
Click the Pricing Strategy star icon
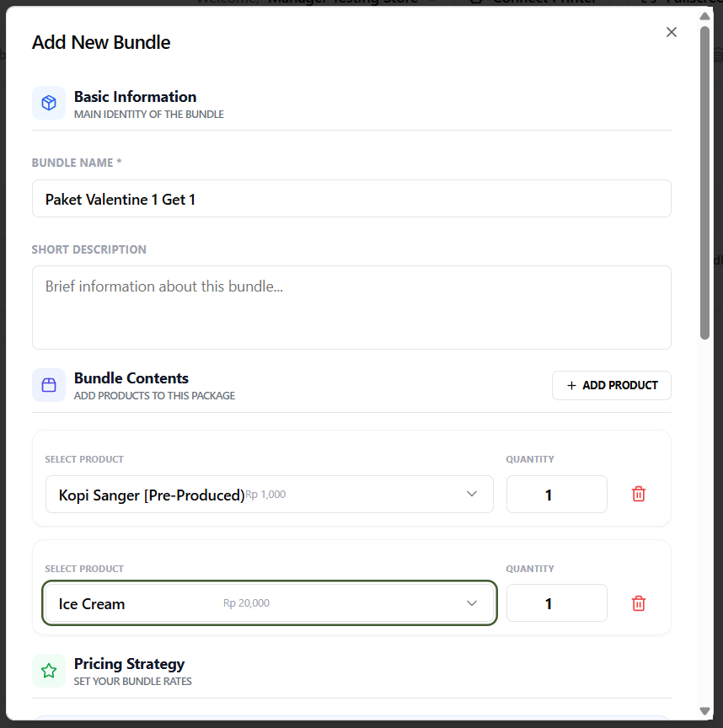49,671
